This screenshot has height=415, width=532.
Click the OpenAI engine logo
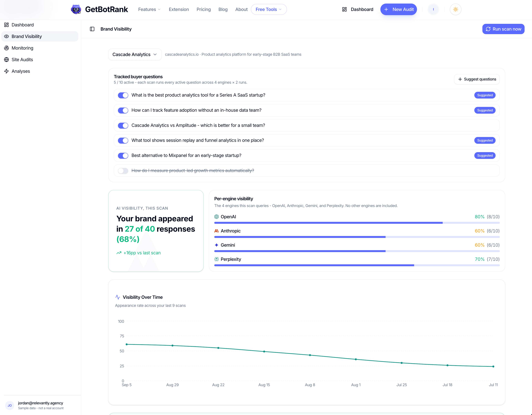point(216,217)
